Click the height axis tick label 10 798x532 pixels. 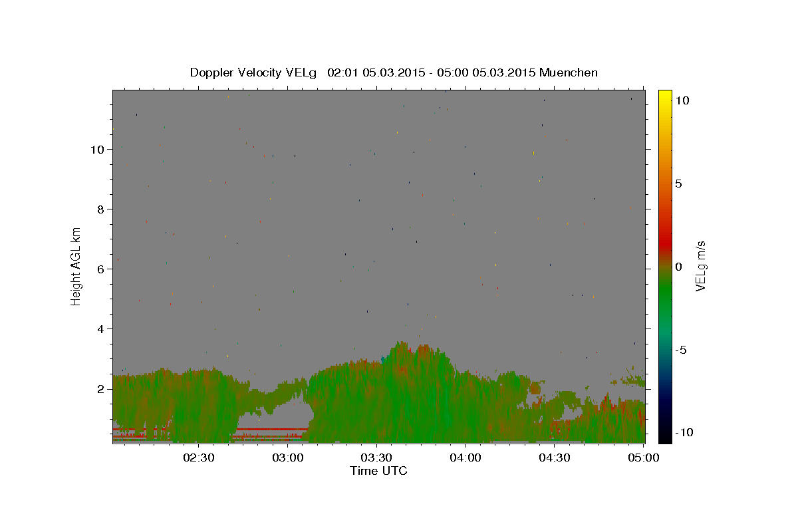(x=97, y=150)
